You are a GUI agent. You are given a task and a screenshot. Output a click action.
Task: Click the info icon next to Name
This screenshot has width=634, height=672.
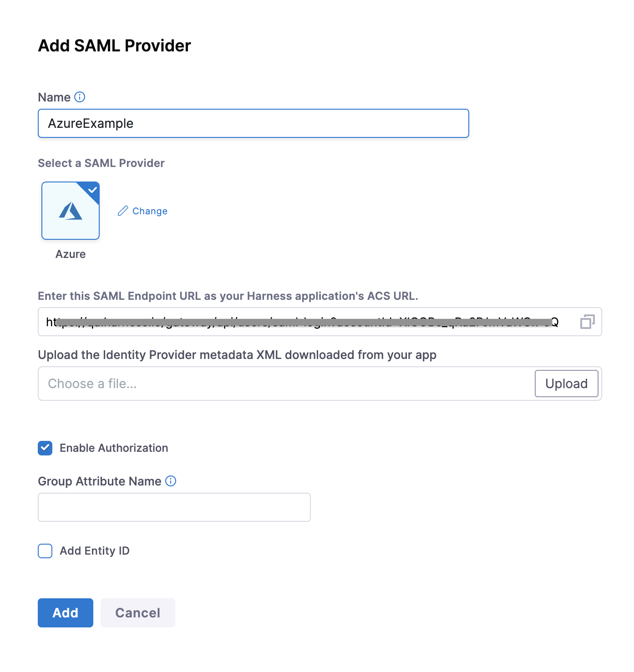click(x=80, y=97)
